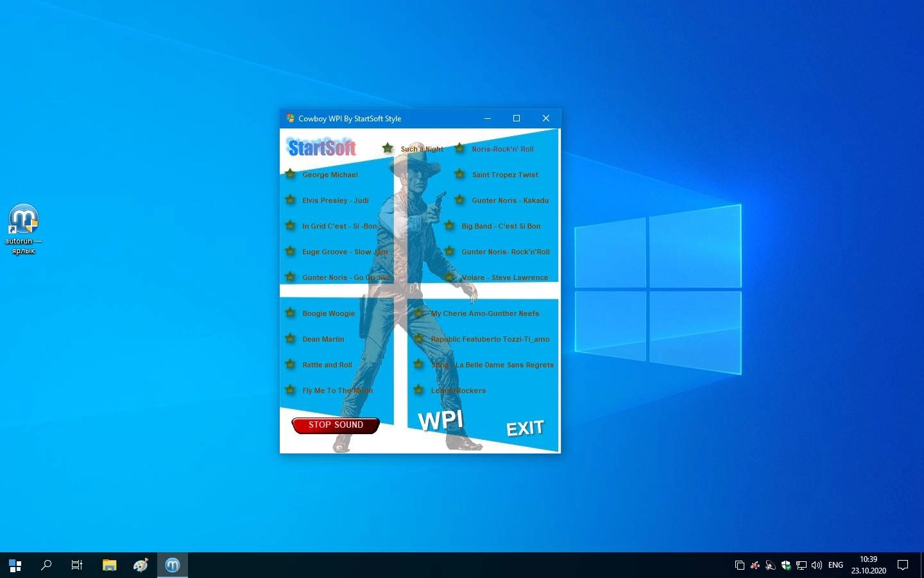Click the star beside Gunter Noris - Kakadu
This screenshot has width=924, height=578.
click(459, 200)
